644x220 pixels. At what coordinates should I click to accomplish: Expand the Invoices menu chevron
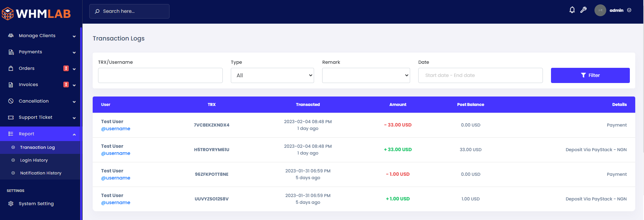(74, 85)
